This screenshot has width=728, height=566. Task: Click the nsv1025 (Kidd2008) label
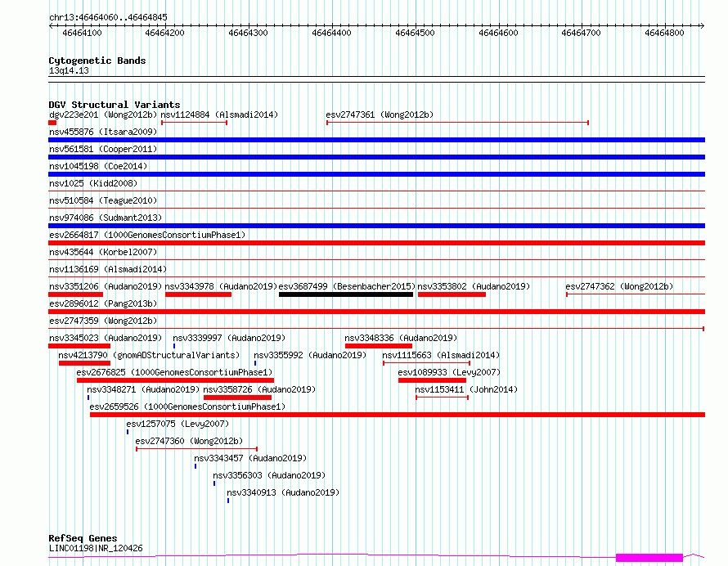(93, 183)
